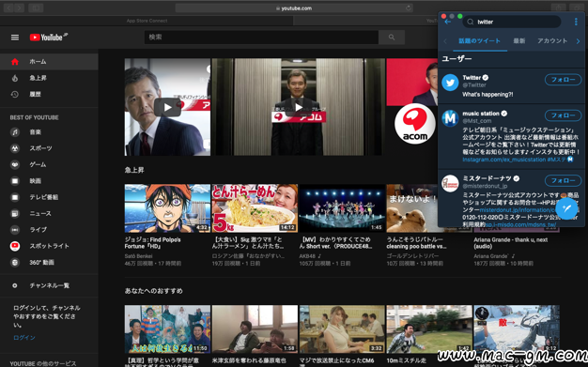
Task: Open the 11:50 recommended video thumbnail
Action: coord(167,329)
